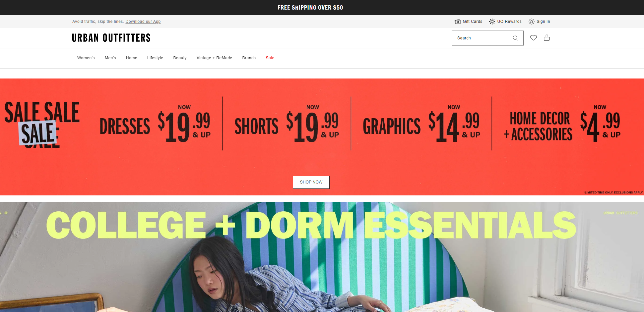Open the Dresses $19.99 sale offer
The width and height of the screenshot is (644, 312).
[x=156, y=124]
